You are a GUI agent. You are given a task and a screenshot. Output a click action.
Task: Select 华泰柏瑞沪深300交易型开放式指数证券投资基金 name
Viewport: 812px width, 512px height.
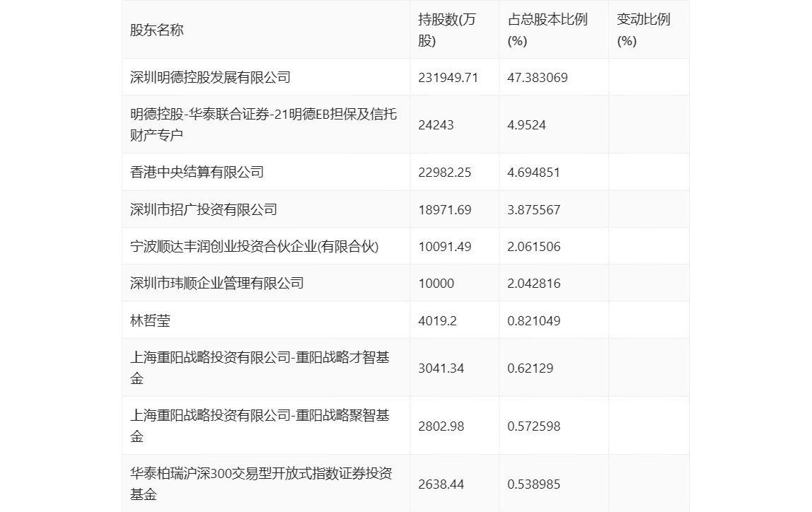tap(261, 484)
